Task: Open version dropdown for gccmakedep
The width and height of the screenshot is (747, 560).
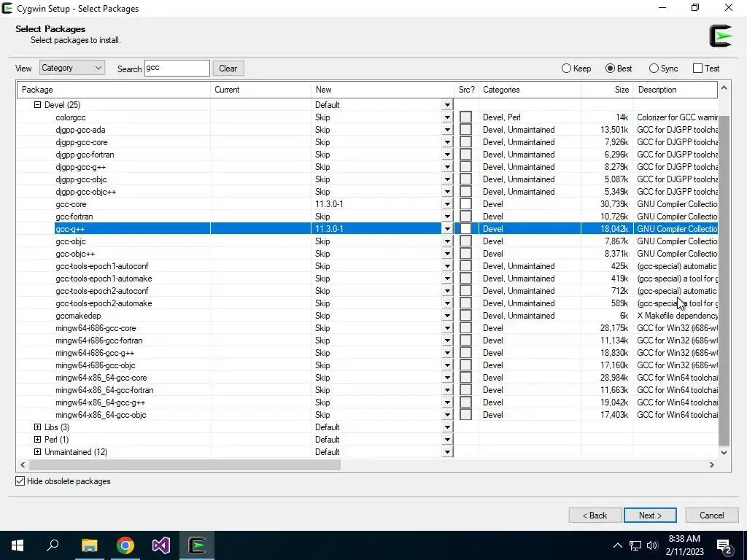Action: click(447, 315)
